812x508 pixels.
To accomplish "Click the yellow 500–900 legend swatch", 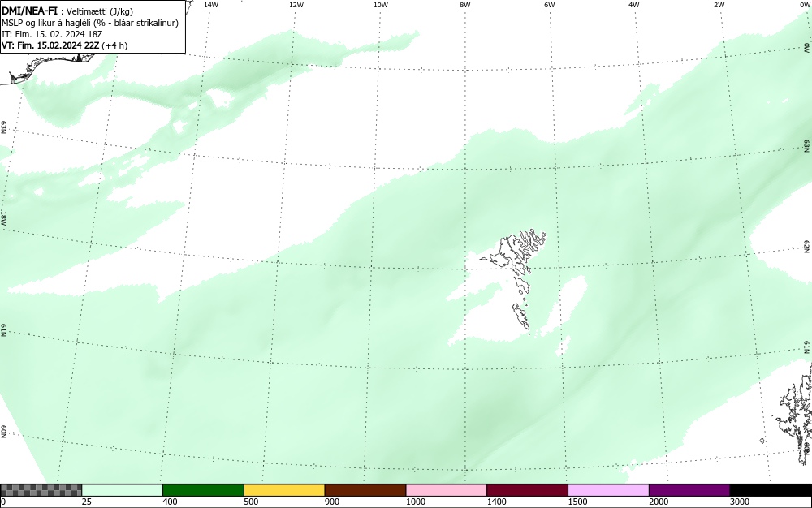I will point(284,490).
